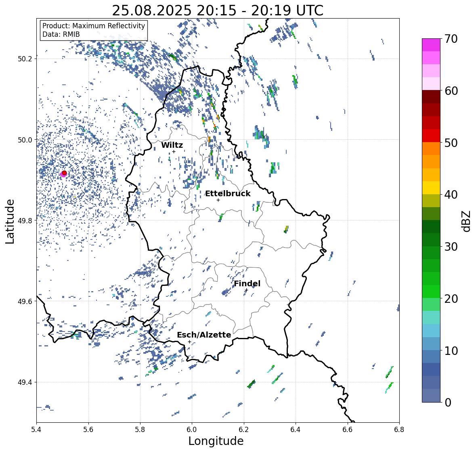Select the Findel station label
This screenshot has height=451, width=476.
pos(247,283)
